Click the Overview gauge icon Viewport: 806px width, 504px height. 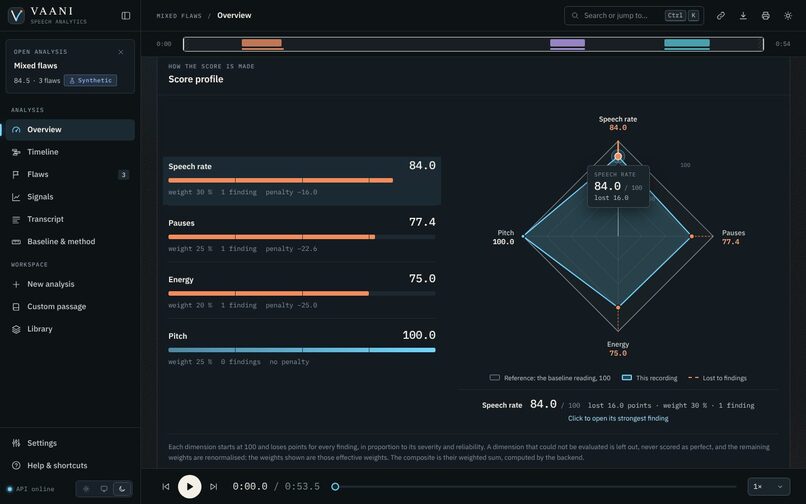16,130
